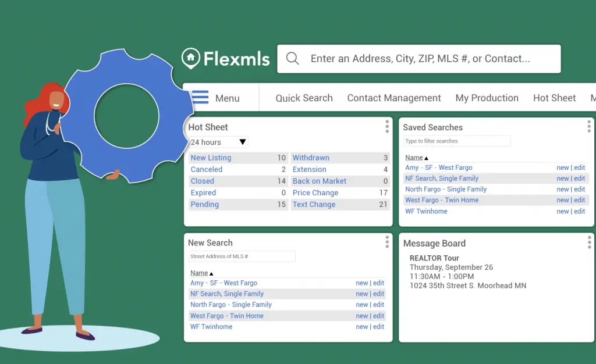Switch to My Production tab

[487, 98]
